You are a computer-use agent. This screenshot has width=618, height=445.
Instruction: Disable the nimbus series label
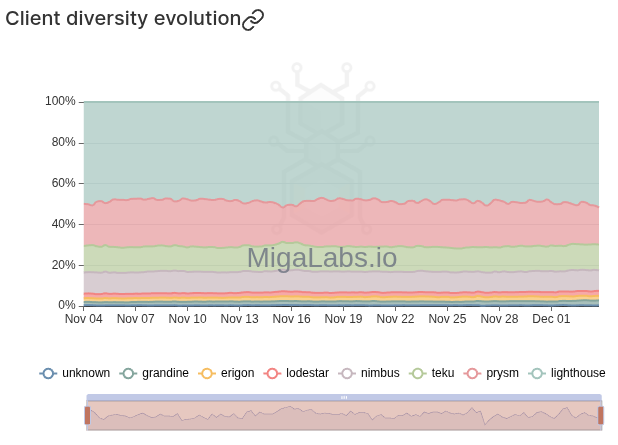click(380, 373)
